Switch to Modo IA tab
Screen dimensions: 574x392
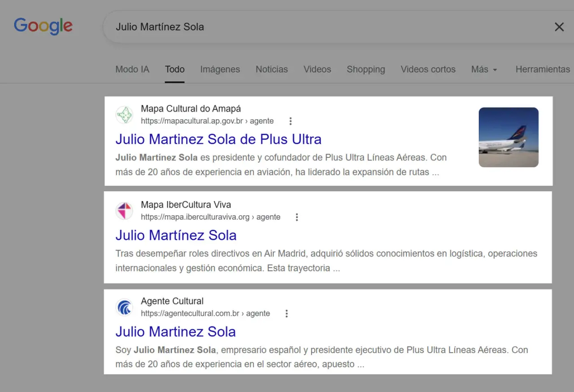click(132, 69)
